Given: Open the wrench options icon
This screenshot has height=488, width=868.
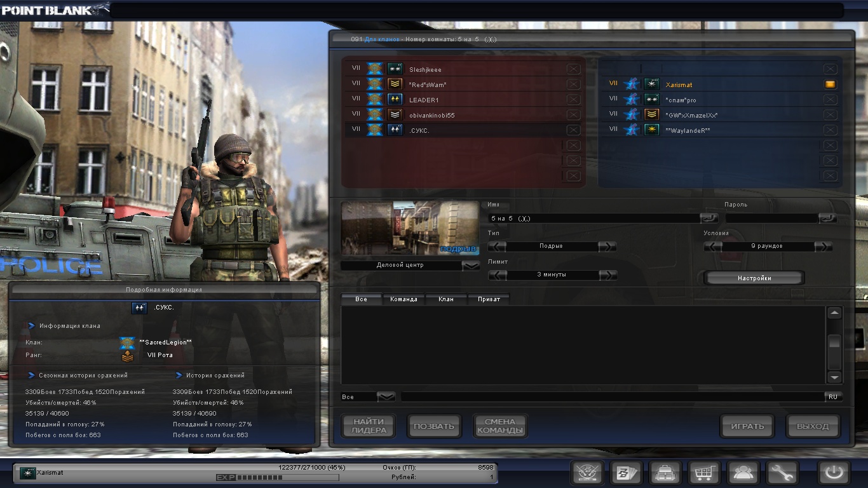Looking at the screenshot, I should 781,473.
